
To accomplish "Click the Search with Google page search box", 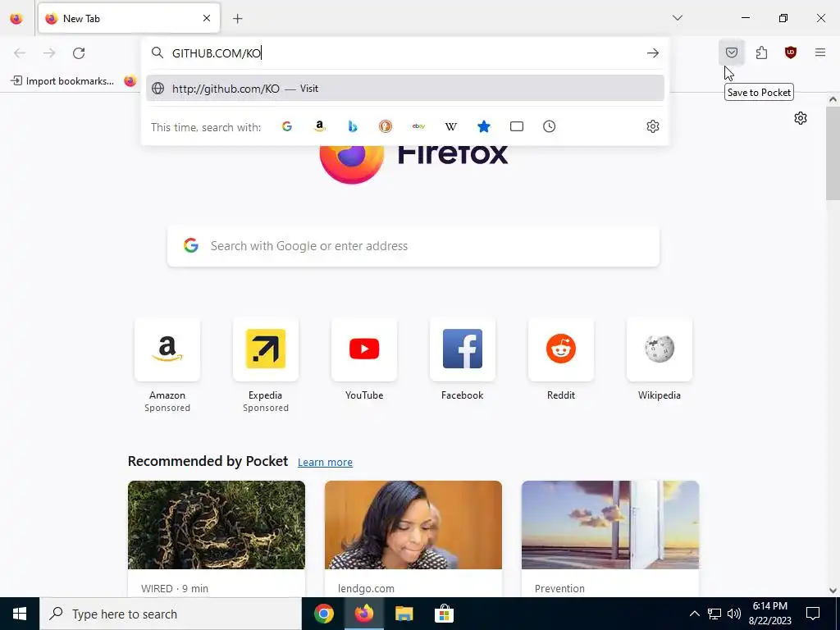I will 413,246.
